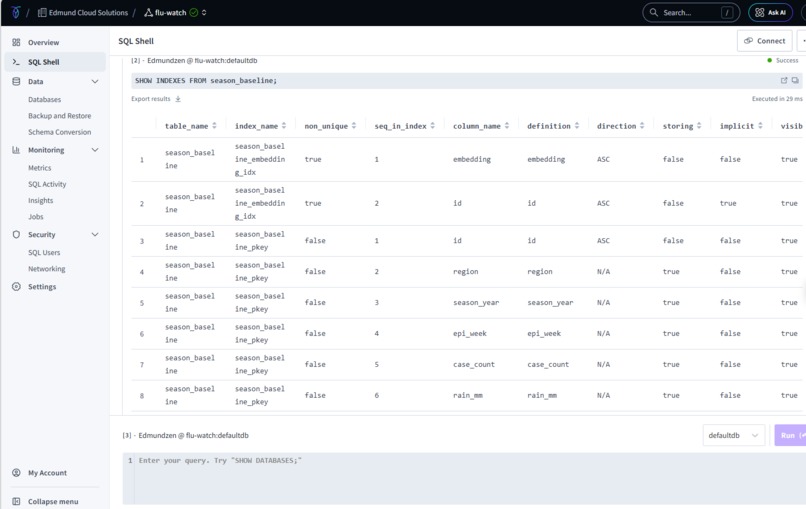Click the Connect button
806x509 pixels.
pos(764,41)
